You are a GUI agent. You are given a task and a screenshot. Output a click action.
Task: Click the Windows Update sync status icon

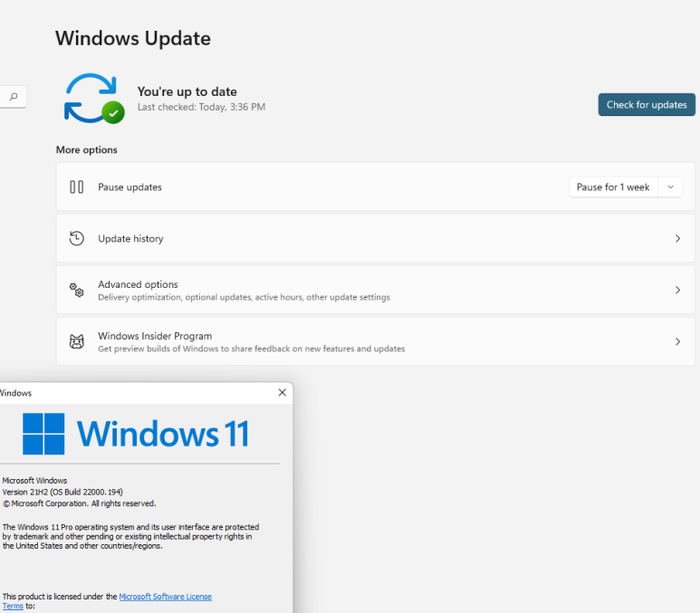coord(94,98)
